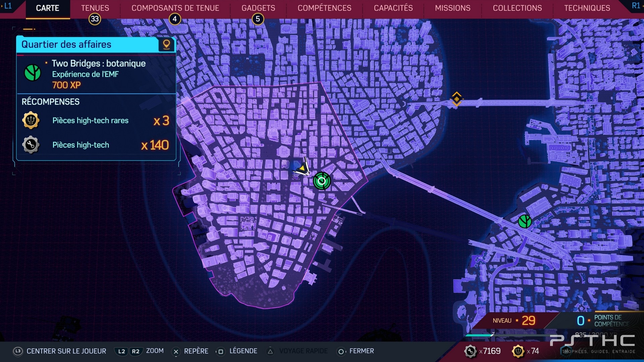Open the MISSIONS tab
The width and height of the screenshot is (644, 362).
[x=452, y=8]
